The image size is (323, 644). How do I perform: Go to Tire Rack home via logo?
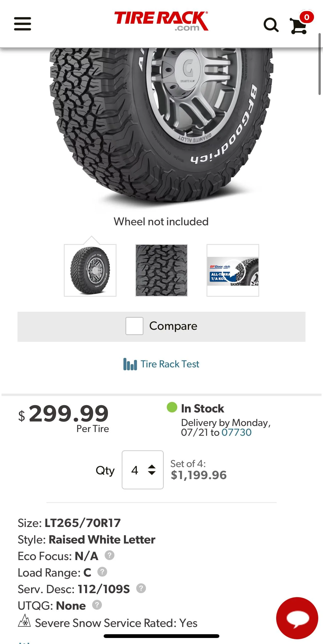click(161, 21)
